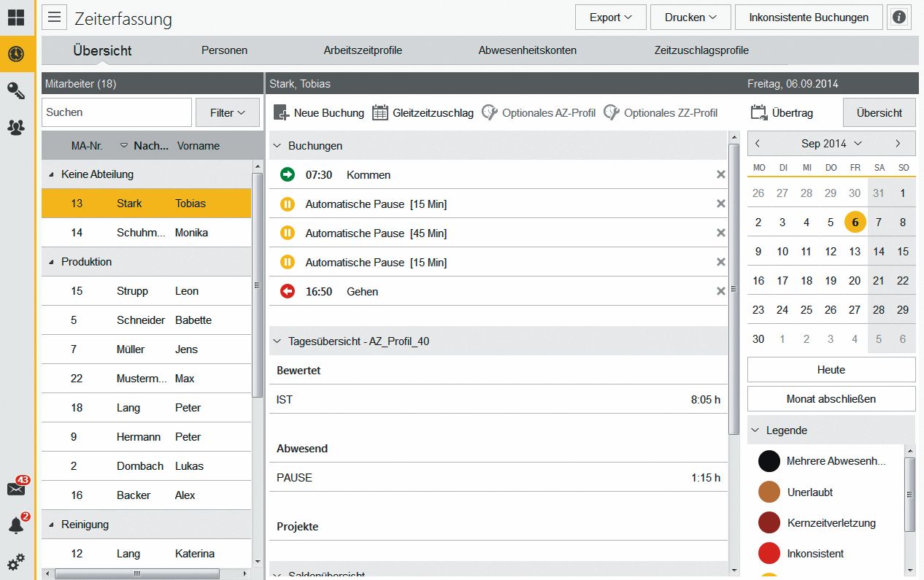924x580 pixels.
Task: Open the Zeitzuschlagsprofile tab
Action: (x=701, y=50)
